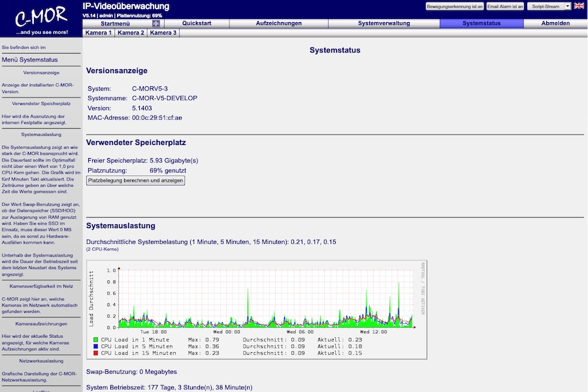Click the IP-Videoüberwachung header title
The height and width of the screenshot is (392, 588).
pos(126,7)
